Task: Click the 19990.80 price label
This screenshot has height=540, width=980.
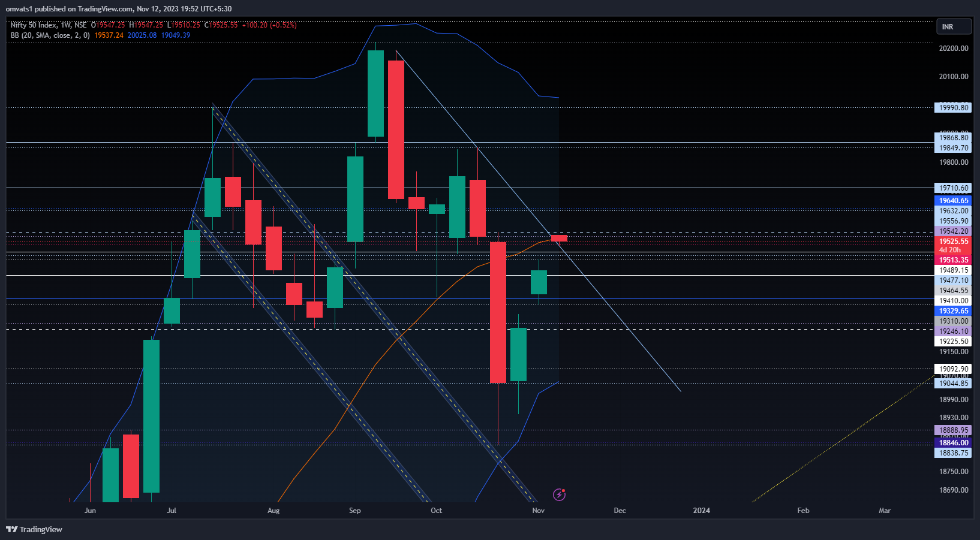Action: pos(953,108)
